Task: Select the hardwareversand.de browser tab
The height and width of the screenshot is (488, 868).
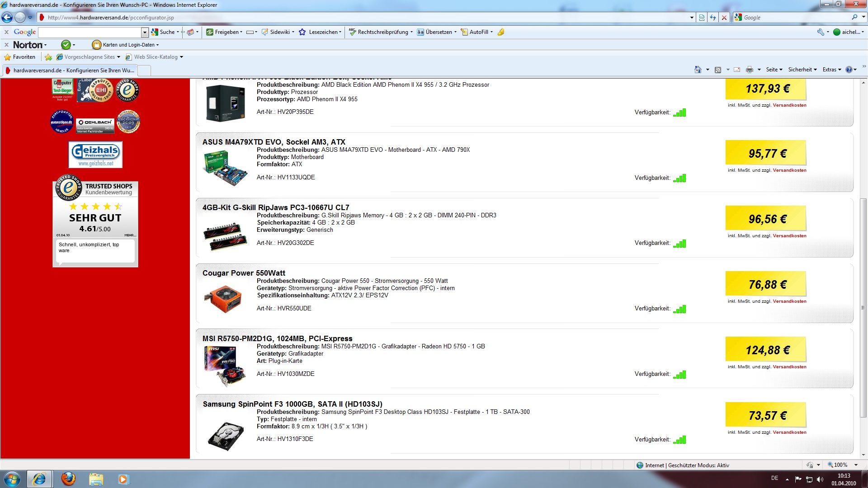Action: pyautogui.click(x=70, y=70)
